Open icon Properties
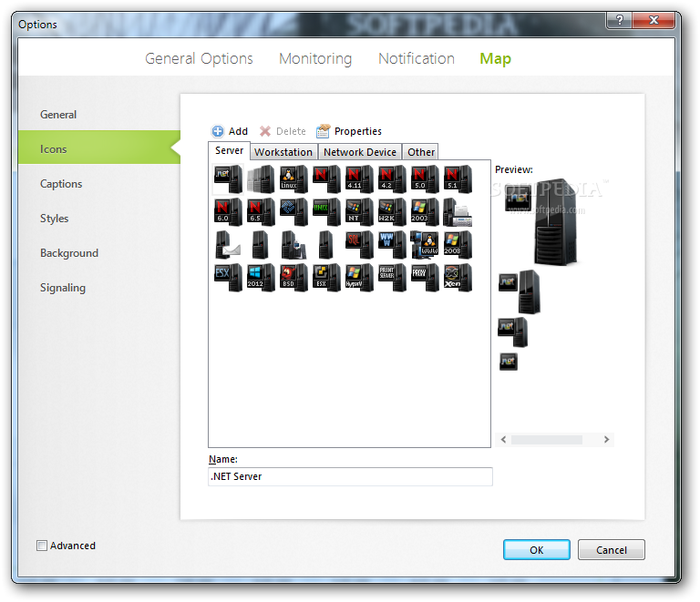 (349, 131)
